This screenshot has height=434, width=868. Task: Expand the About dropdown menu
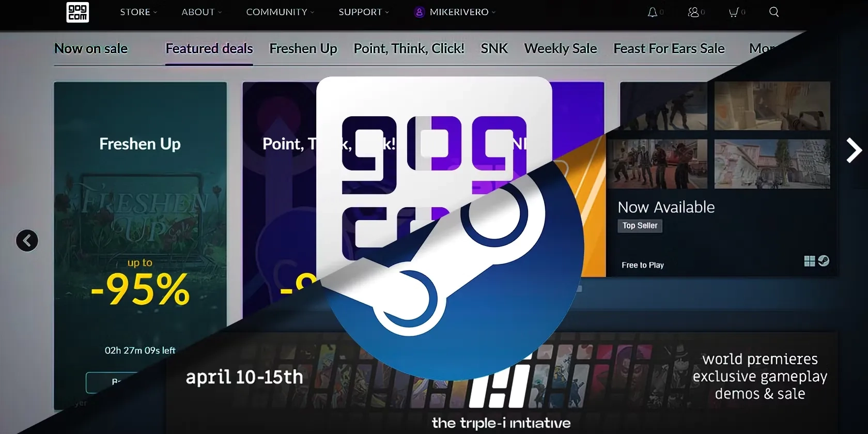201,12
